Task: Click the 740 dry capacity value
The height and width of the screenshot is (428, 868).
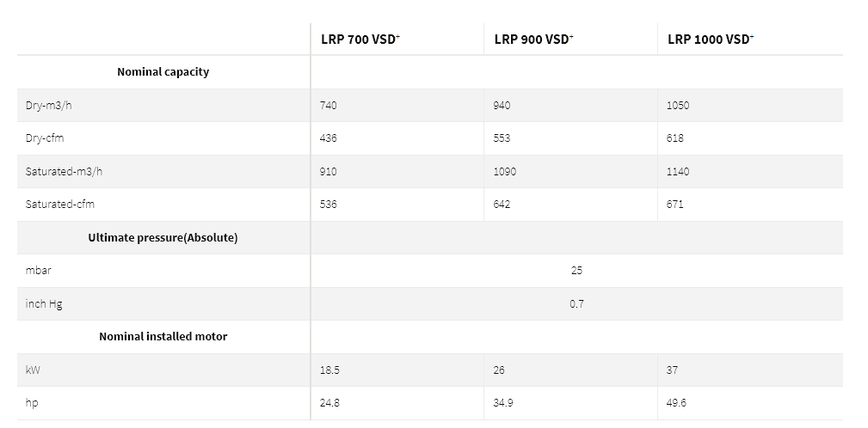Action: click(x=329, y=105)
